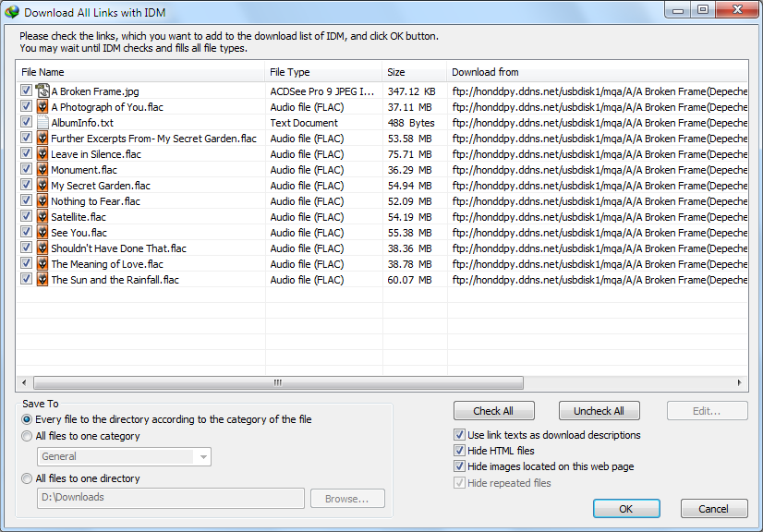This screenshot has height=532, width=763.
Task: Uncheck the AlbumInfo.txt checkbox
Action: (x=26, y=121)
